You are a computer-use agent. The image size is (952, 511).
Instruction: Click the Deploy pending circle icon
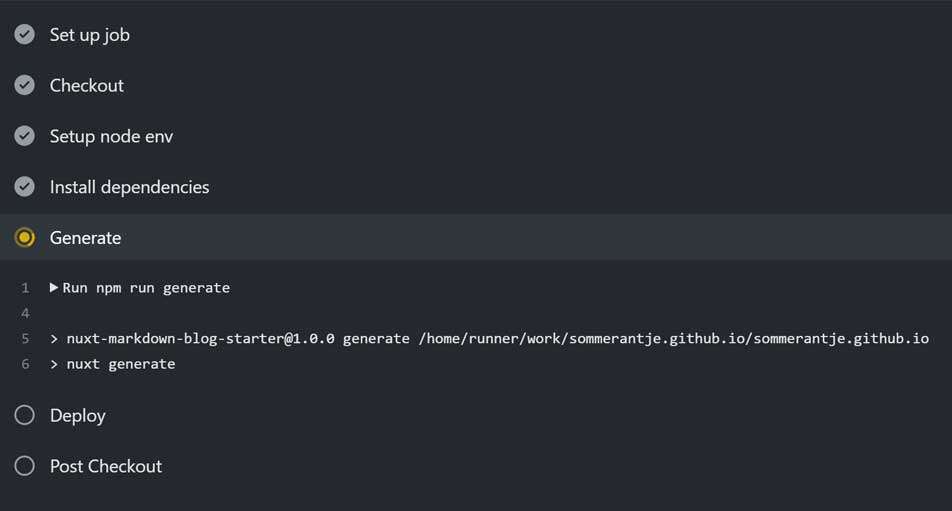(25, 415)
